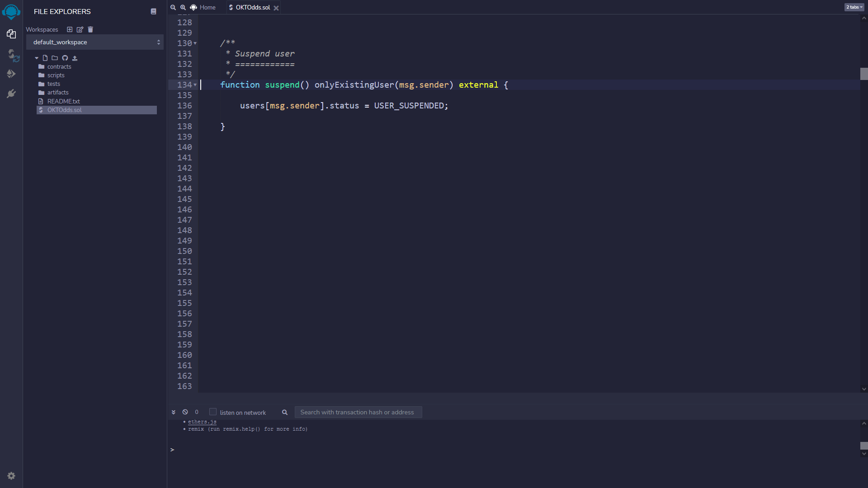The image size is (868, 488).
Task: Open README.txt file
Action: coord(63,101)
